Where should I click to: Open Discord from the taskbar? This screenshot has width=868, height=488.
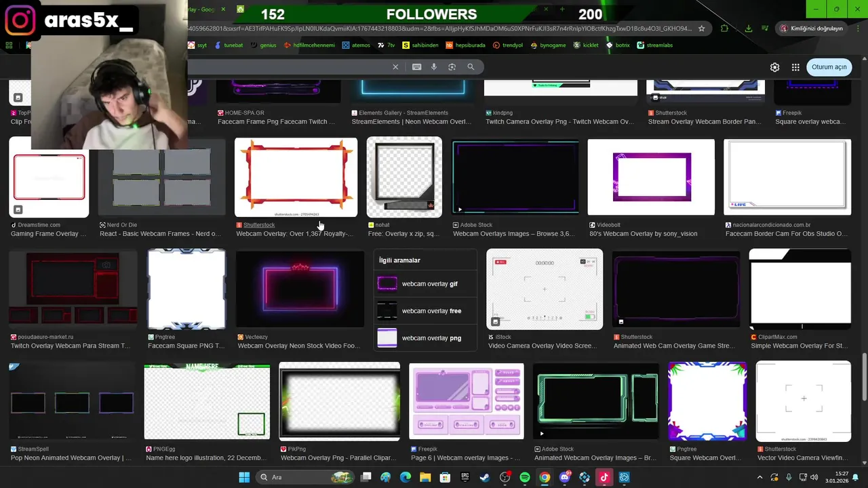[x=564, y=477]
